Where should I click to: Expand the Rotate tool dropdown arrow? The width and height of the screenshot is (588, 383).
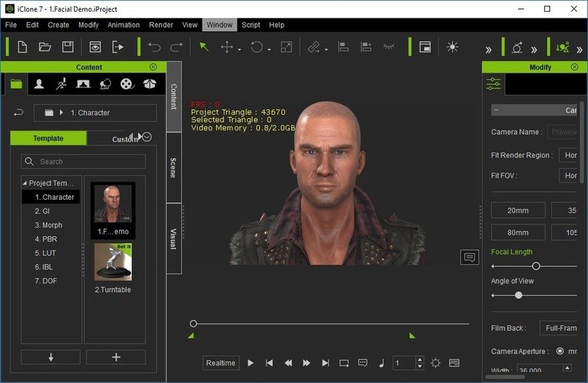[x=269, y=50]
